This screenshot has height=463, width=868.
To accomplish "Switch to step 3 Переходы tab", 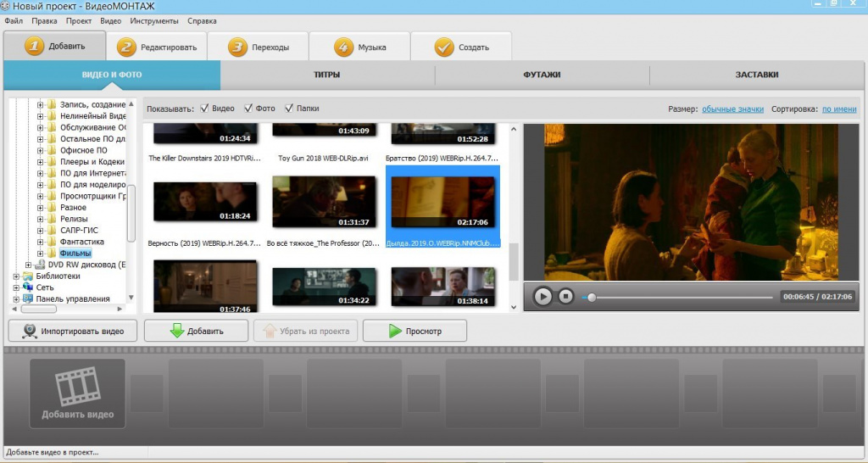I will click(x=259, y=47).
